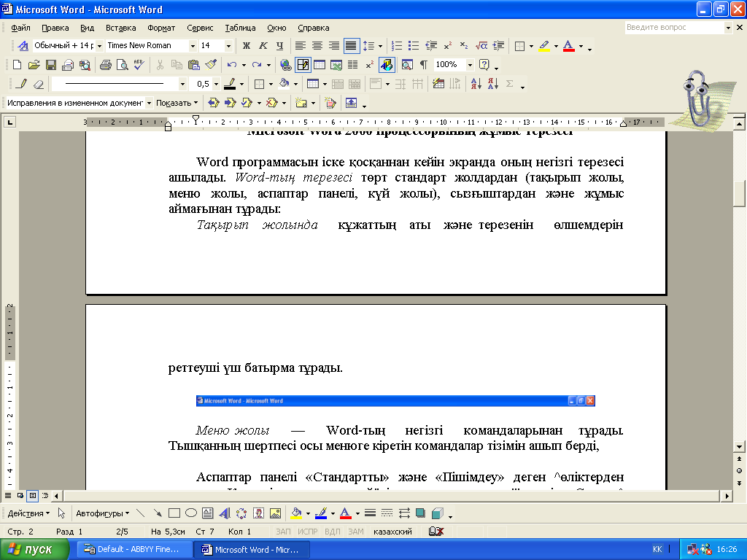Paste from the clipboard icon
Image resolution: width=747 pixels, height=560 pixels.
pyautogui.click(x=193, y=65)
